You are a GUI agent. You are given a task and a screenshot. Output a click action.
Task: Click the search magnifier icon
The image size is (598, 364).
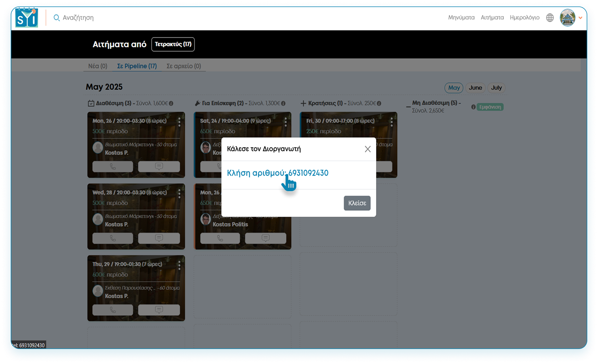[x=57, y=18]
